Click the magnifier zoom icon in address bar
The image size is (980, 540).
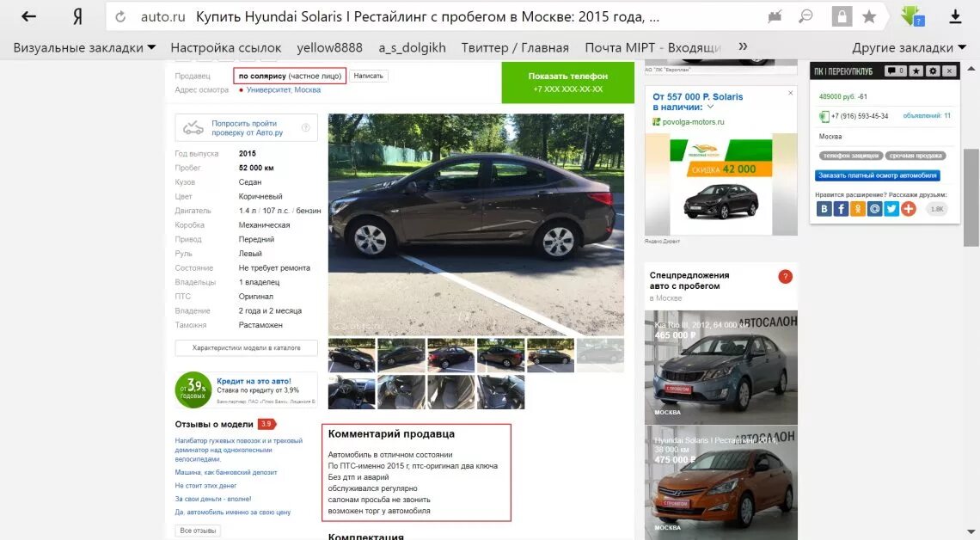pyautogui.click(x=804, y=15)
